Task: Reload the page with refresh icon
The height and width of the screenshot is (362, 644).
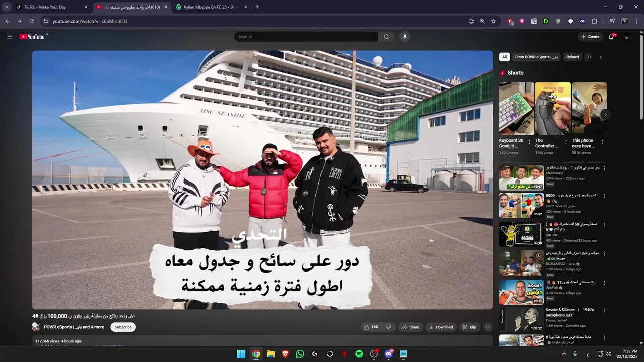Action: (31, 21)
